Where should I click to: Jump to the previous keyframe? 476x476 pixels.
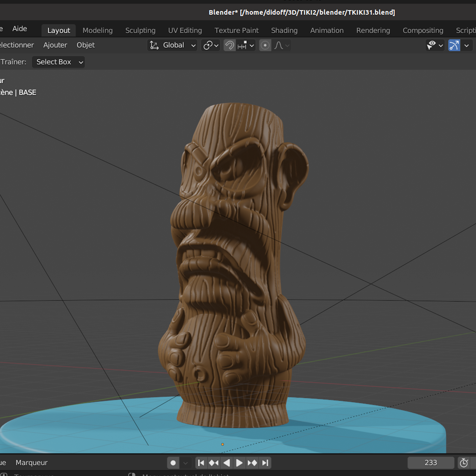tap(214, 463)
